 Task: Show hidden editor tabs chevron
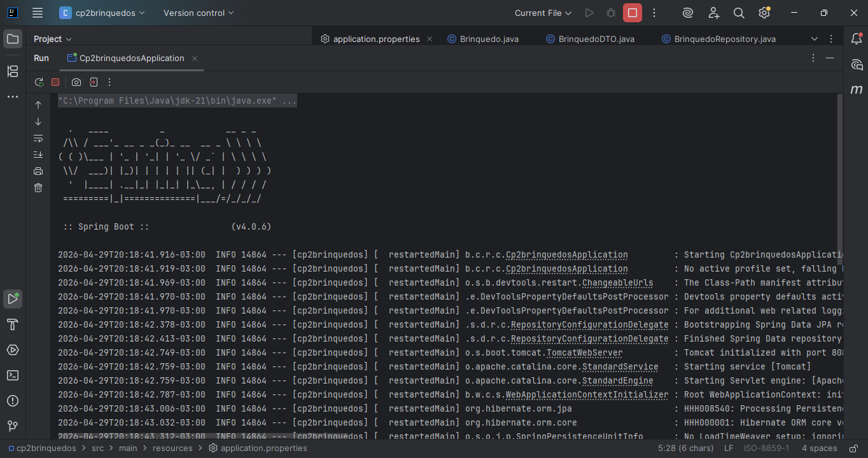[x=815, y=39]
